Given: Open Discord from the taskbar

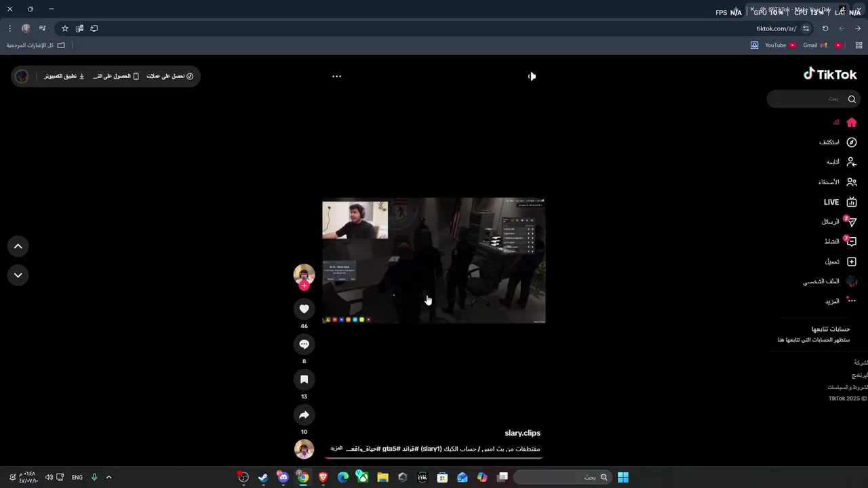Looking at the screenshot, I should 283,477.
